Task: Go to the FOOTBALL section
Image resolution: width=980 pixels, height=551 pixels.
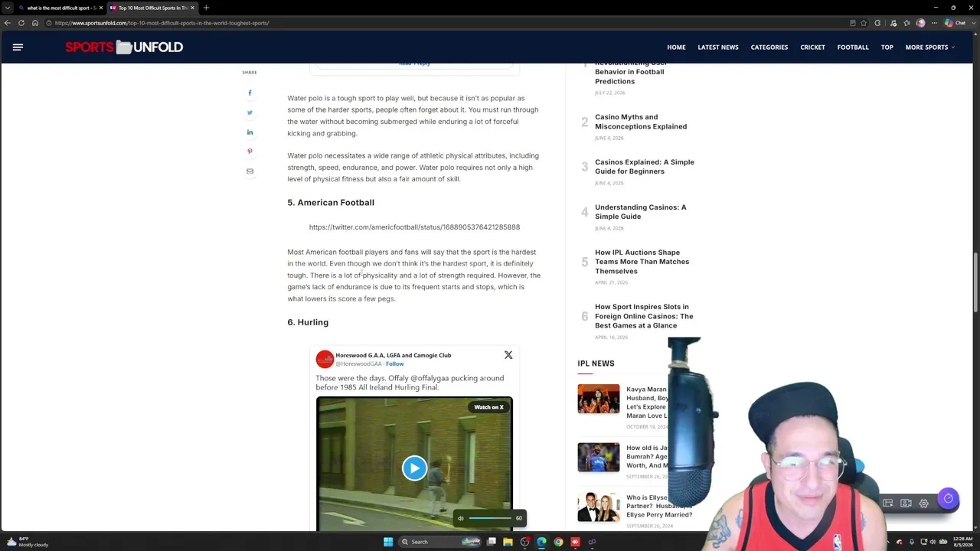Action: pyautogui.click(x=853, y=47)
